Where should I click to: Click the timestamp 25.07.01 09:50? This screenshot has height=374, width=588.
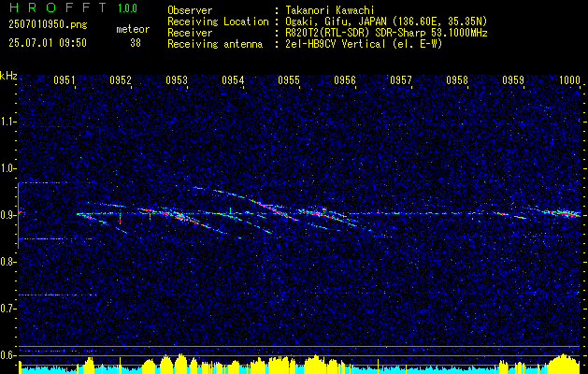click(48, 43)
